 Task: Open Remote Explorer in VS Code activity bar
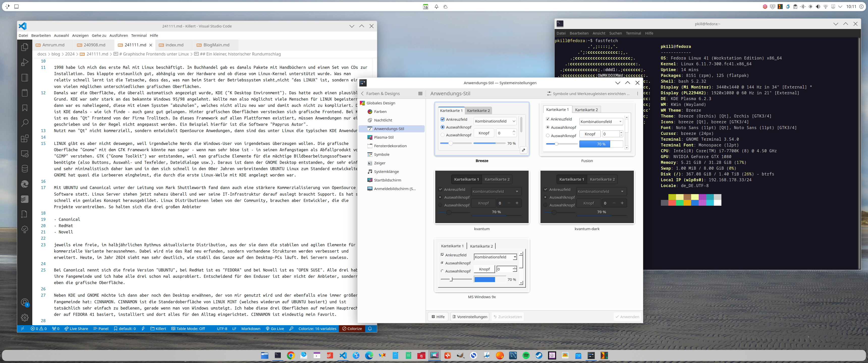click(x=24, y=154)
